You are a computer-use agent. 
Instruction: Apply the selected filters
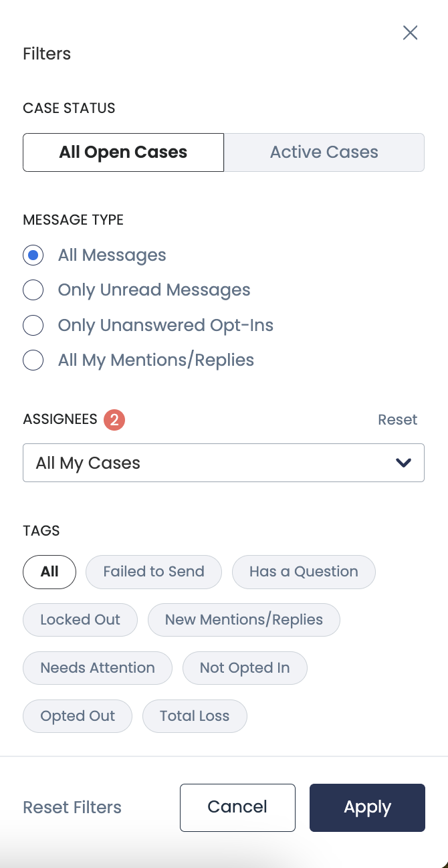(367, 808)
